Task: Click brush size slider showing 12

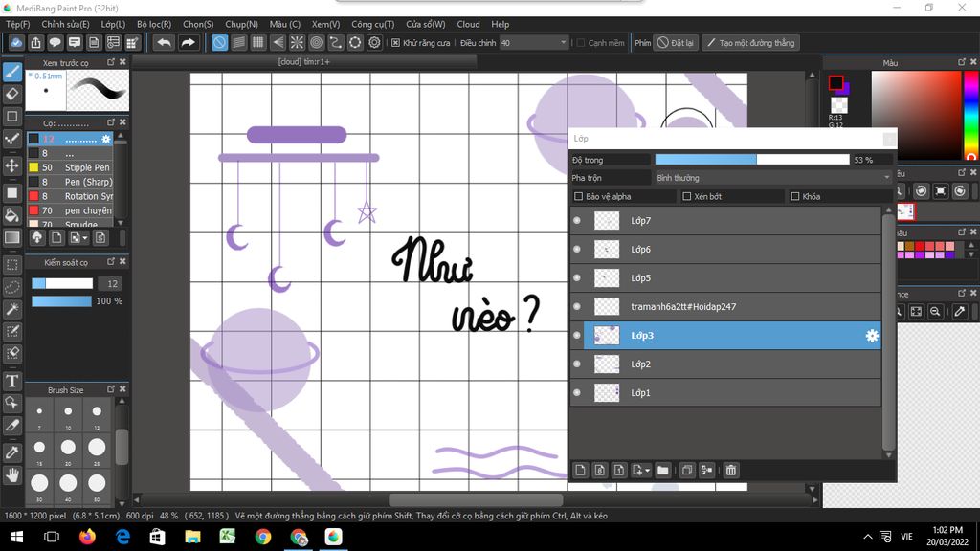Action: click(x=62, y=283)
